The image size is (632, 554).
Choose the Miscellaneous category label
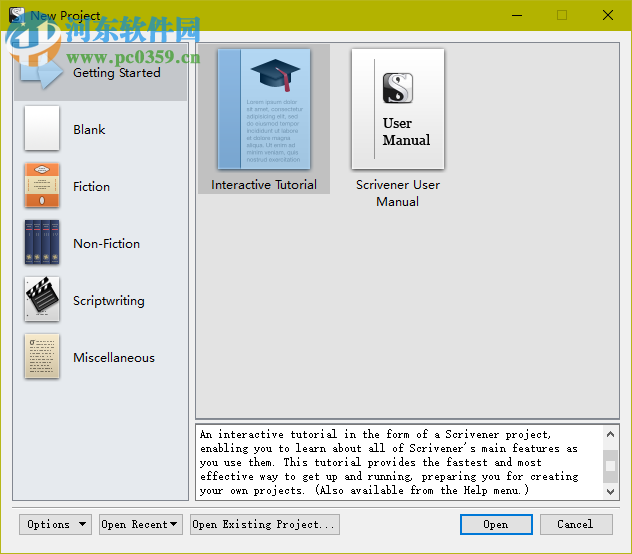114,358
